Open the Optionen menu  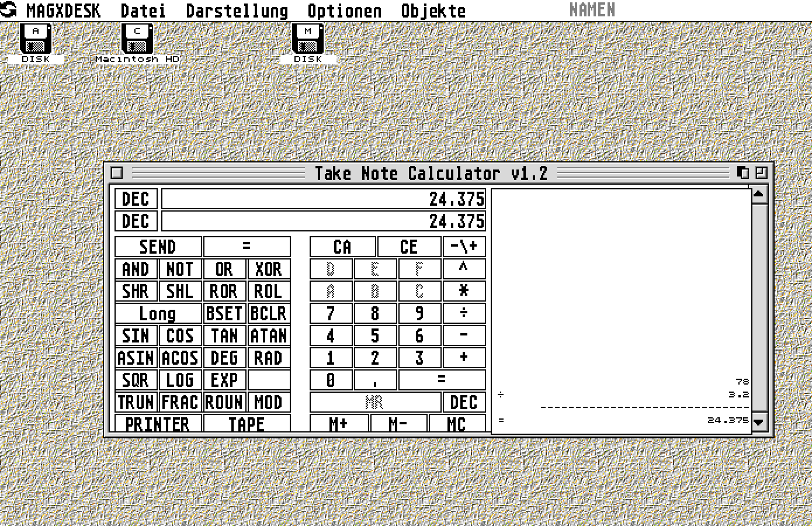(344, 11)
